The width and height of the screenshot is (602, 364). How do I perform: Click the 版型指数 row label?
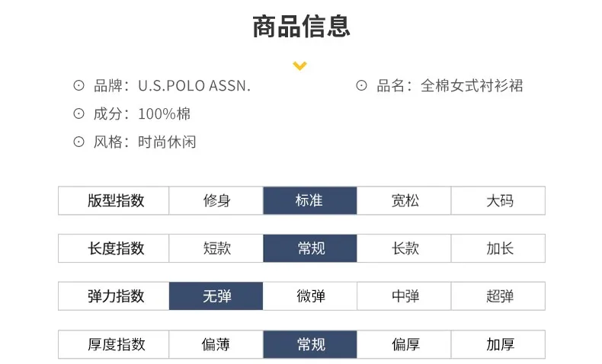point(114,201)
